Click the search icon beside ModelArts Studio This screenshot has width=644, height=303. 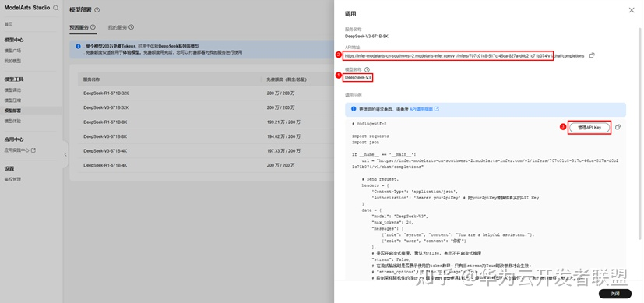tap(56, 8)
